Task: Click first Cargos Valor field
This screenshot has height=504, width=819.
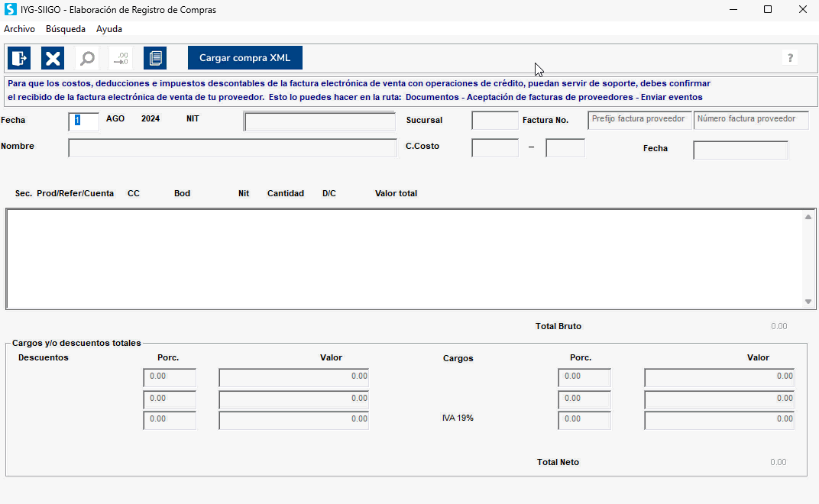Action: coord(720,377)
